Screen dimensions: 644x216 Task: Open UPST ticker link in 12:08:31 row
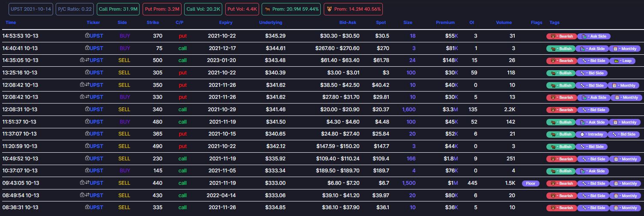click(96, 109)
